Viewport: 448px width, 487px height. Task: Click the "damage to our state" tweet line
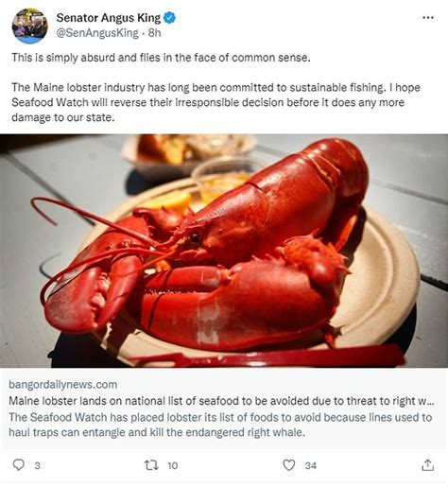click(x=63, y=117)
